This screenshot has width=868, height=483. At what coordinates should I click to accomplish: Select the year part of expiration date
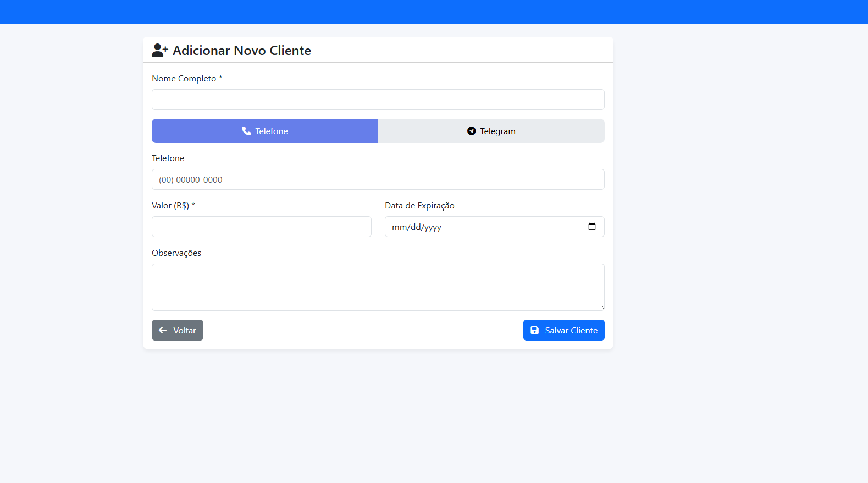[x=433, y=227]
